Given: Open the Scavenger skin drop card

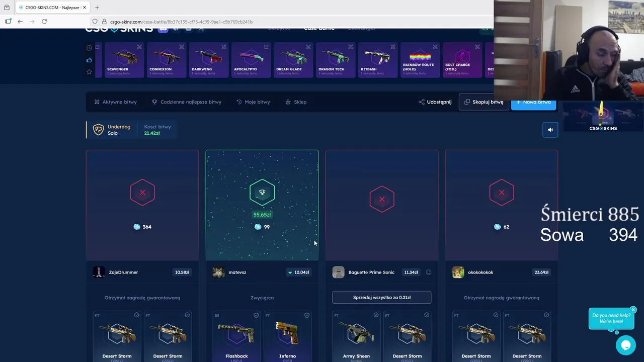Looking at the screenshot, I should 124,60.
